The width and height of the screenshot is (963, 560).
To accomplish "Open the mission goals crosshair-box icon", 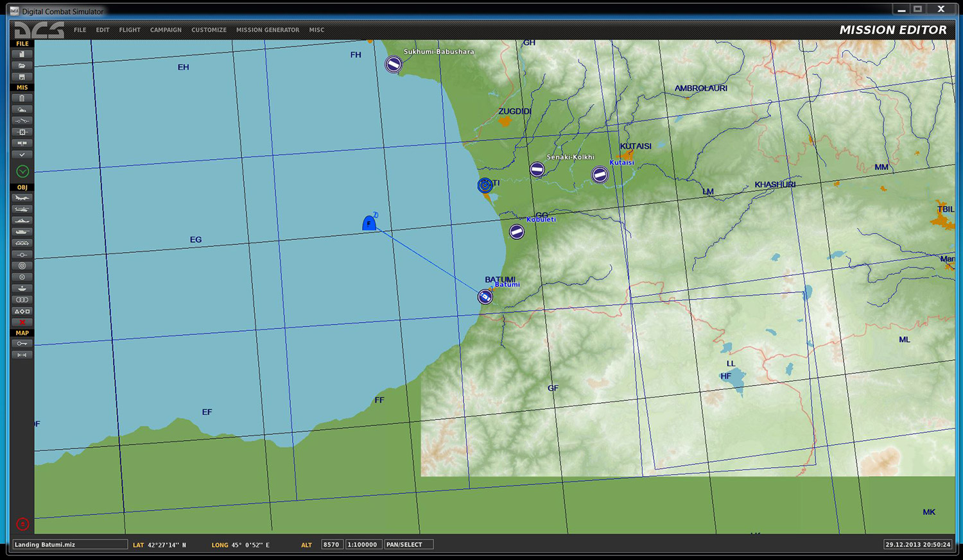I will pyautogui.click(x=22, y=132).
